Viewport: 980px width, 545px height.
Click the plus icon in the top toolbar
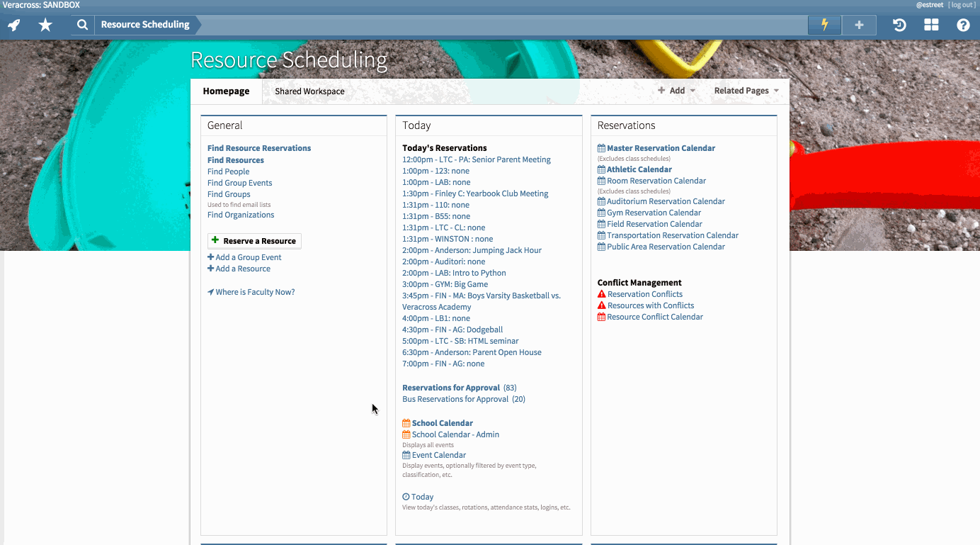coord(858,24)
